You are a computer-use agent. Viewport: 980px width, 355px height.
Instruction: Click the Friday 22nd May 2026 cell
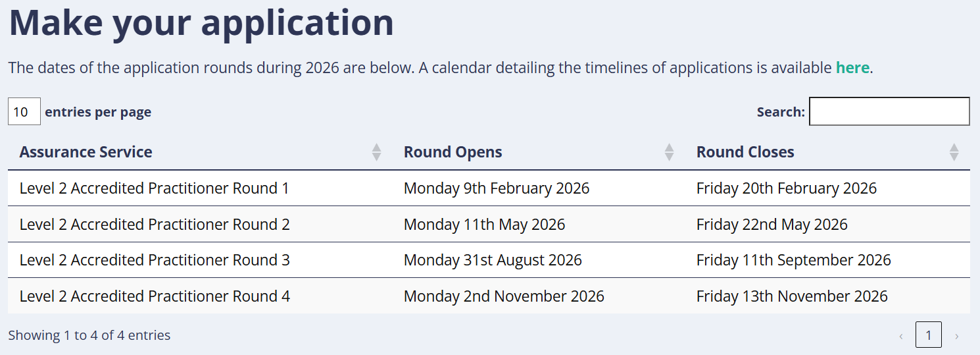772,225
